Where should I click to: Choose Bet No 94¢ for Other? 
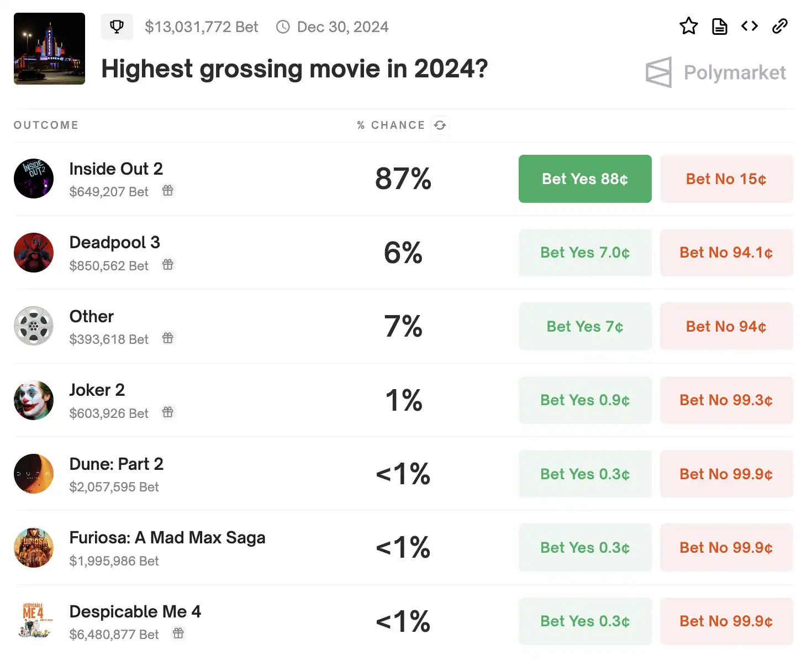point(726,327)
